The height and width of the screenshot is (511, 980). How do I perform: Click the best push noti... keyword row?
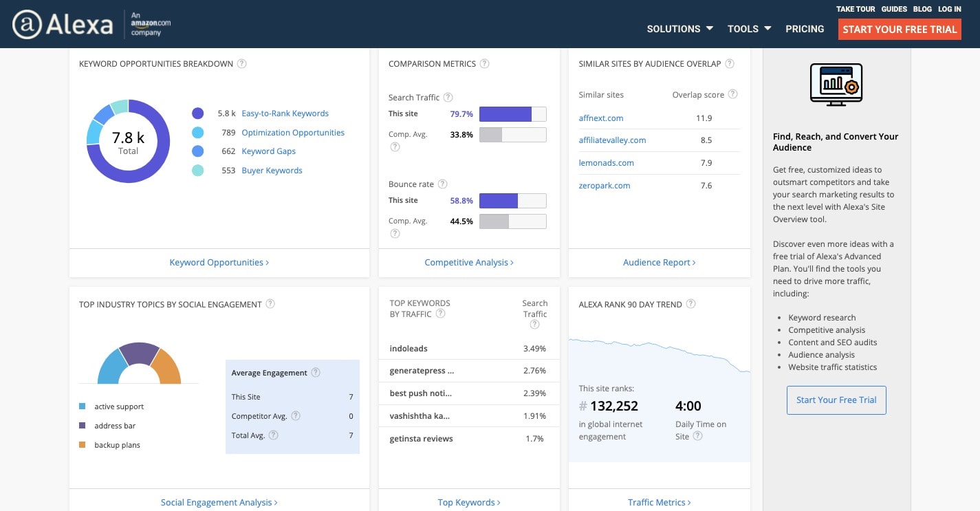[x=469, y=393]
